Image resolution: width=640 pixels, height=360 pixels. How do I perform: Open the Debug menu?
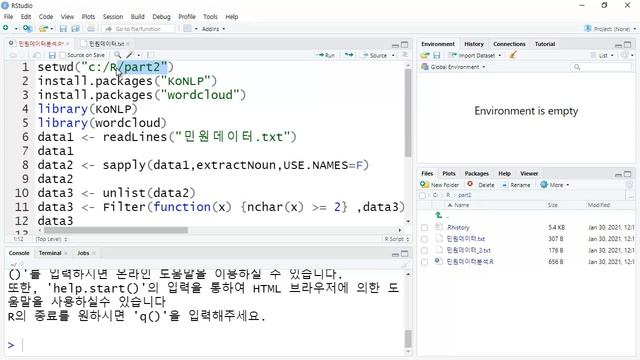161,17
